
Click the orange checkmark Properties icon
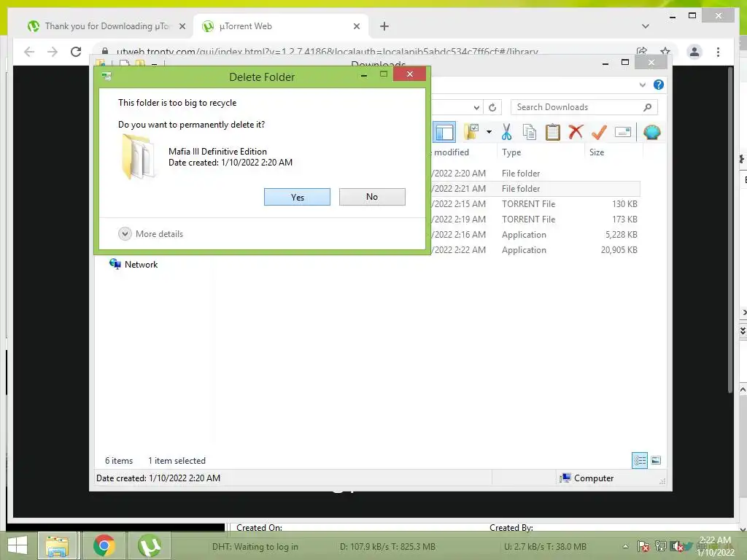click(599, 132)
